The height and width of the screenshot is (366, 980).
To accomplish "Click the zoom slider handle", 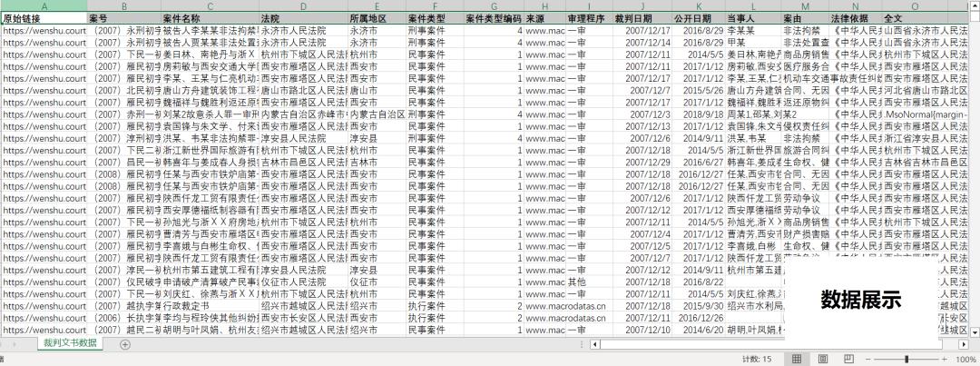I will click(908, 360).
